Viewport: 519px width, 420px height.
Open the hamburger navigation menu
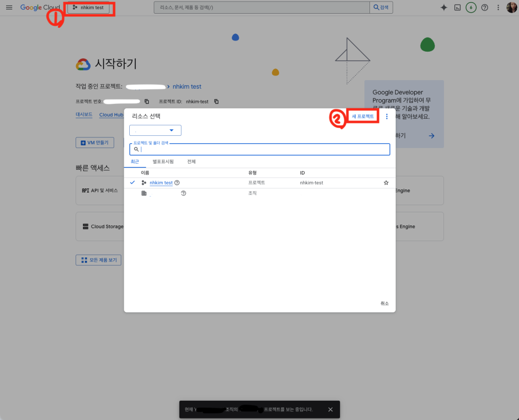tap(9, 8)
